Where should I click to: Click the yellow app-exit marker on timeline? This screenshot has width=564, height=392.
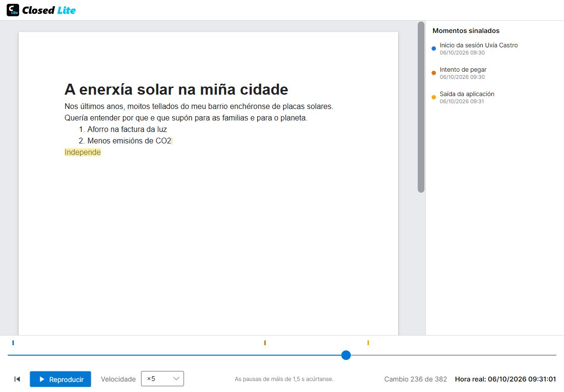click(x=368, y=343)
